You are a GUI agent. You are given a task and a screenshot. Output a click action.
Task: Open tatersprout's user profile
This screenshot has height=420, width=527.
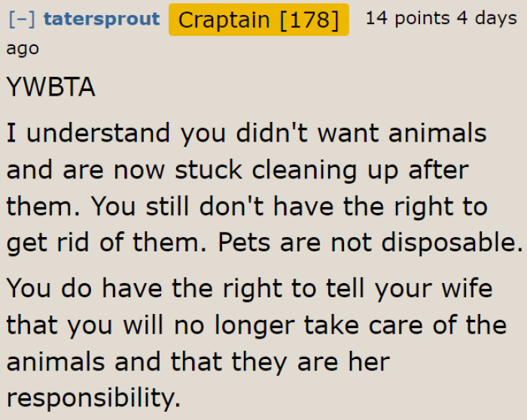pos(102,19)
